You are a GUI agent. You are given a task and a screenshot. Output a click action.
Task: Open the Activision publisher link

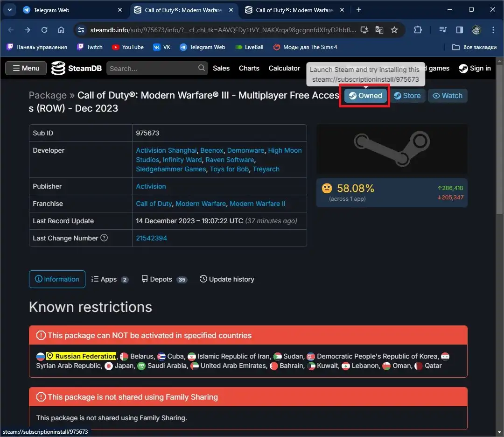pyautogui.click(x=151, y=186)
